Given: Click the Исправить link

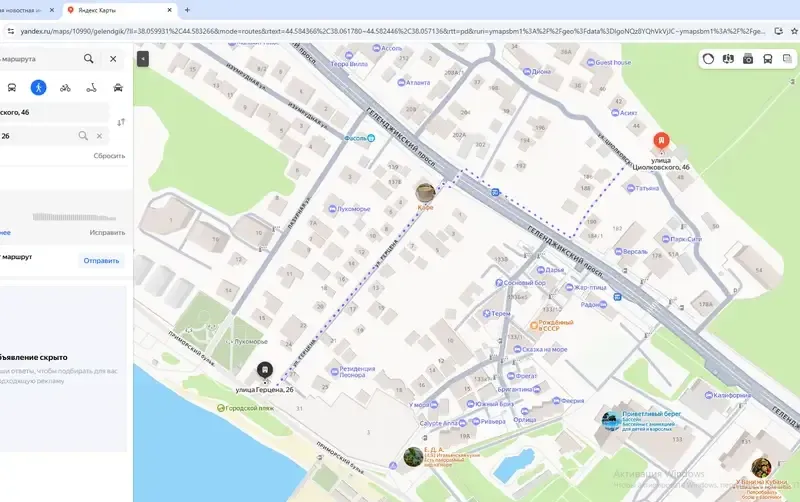Looking at the screenshot, I should [107, 233].
